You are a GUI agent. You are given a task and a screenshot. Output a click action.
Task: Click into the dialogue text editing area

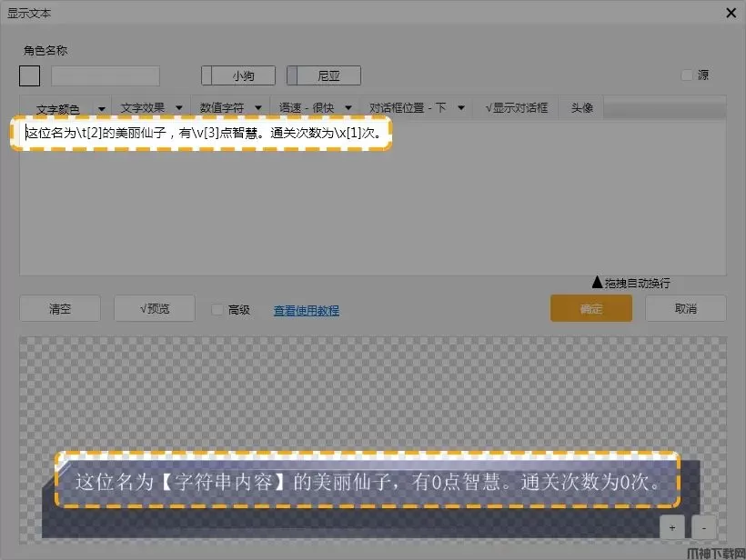(372, 197)
